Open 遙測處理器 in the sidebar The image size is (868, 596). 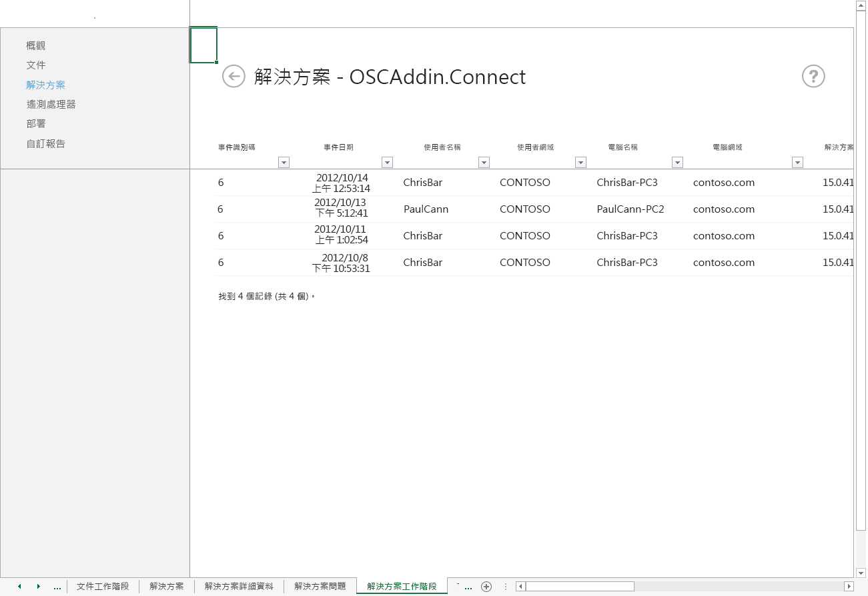coord(51,105)
